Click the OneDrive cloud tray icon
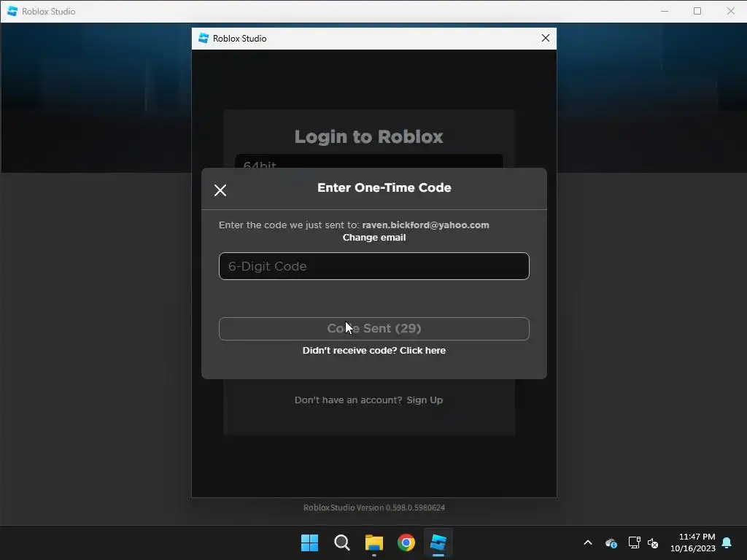Viewport: 747px width, 560px height. [611, 542]
